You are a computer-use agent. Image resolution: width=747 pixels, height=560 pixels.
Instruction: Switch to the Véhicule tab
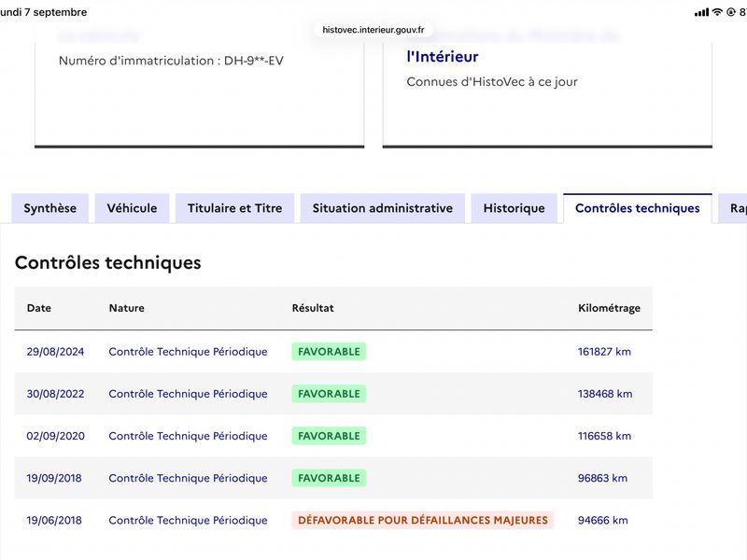coord(132,208)
